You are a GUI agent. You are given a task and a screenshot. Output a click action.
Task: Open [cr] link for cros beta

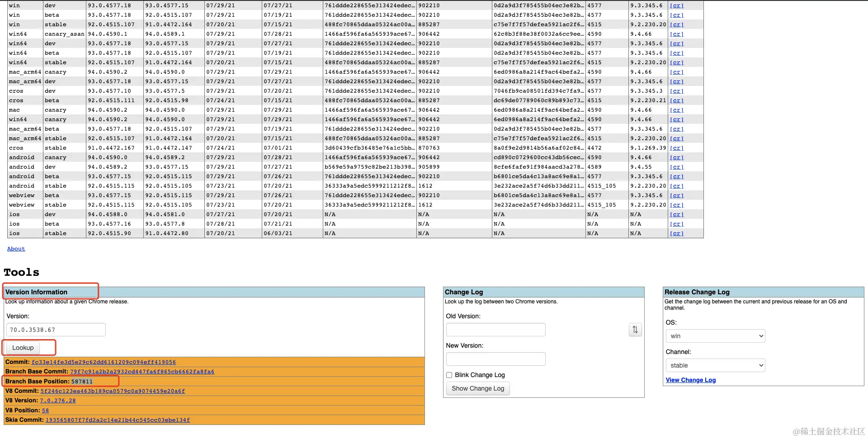coord(677,100)
